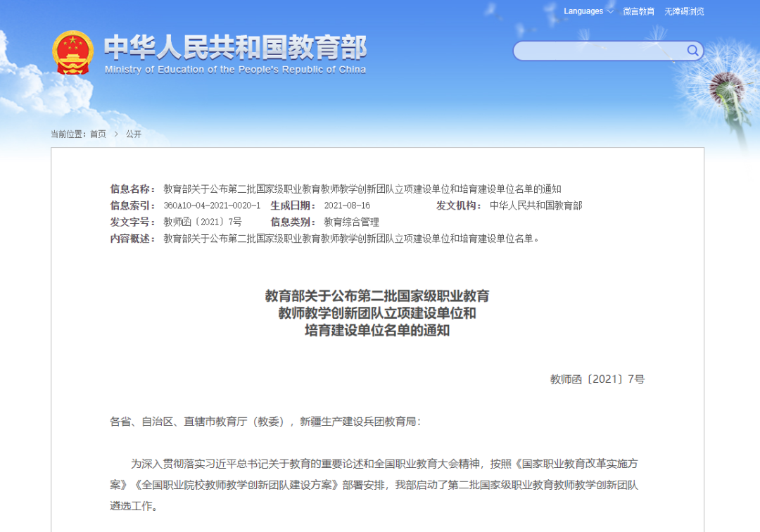The image size is (760, 532).
Task: Click the English Ministry of Education subtitle
Action: [235, 70]
